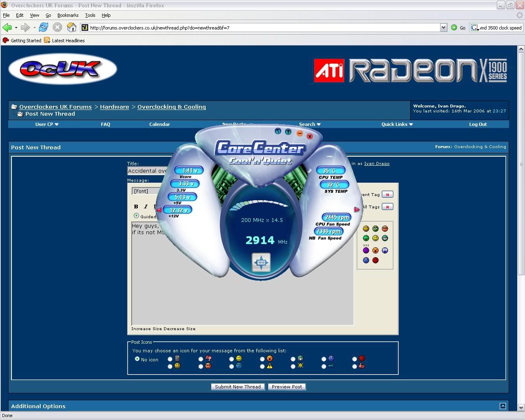
Task: Open CoreCenter settings hammer icon
Action: (278, 131)
